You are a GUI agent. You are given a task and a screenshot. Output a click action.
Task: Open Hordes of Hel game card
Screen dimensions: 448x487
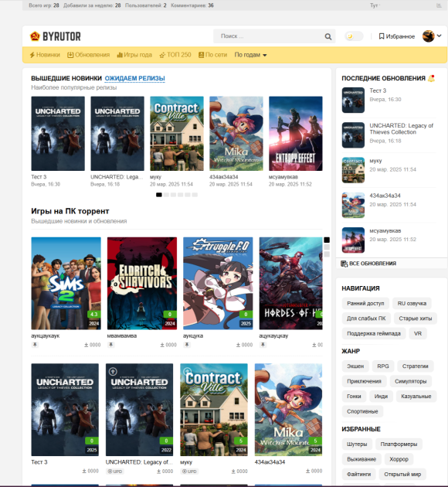291,283
